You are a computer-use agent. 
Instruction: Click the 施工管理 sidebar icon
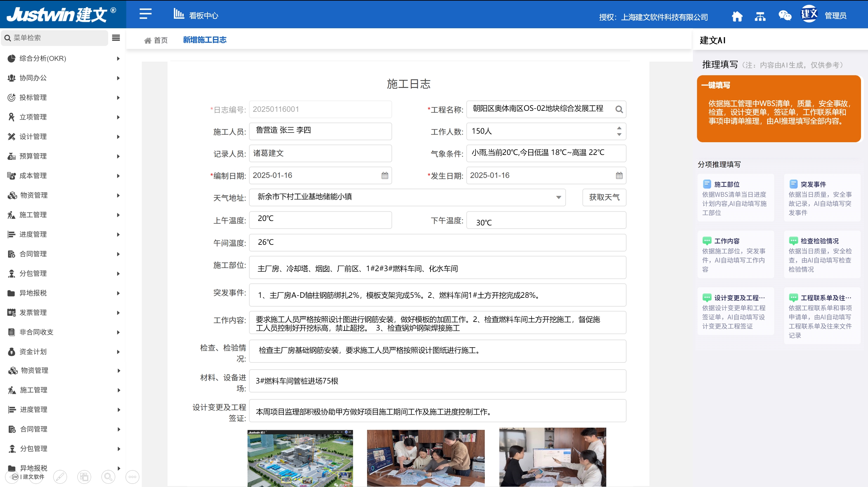coord(11,215)
